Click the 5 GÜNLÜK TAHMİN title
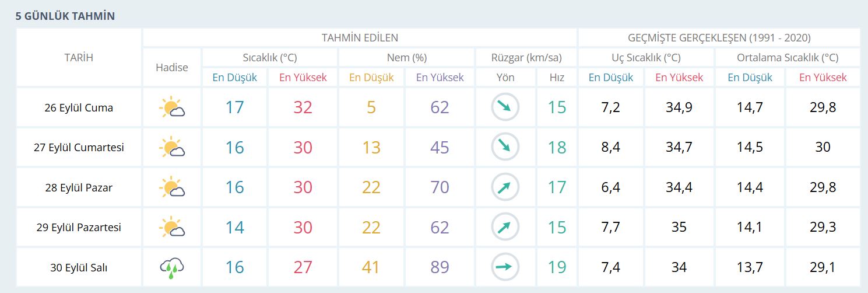The width and height of the screenshot is (868, 293). (x=65, y=16)
